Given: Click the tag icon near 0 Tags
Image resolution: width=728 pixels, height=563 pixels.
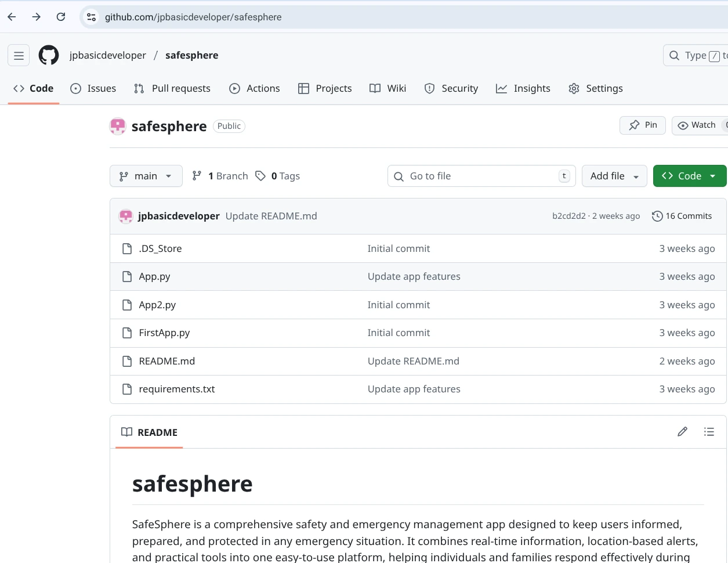Looking at the screenshot, I should pos(260,176).
